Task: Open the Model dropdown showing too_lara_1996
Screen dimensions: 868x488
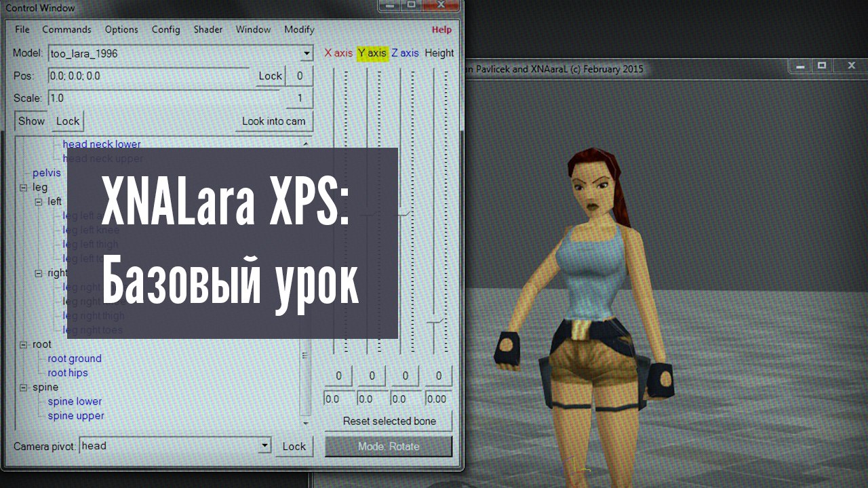Action: click(x=180, y=54)
